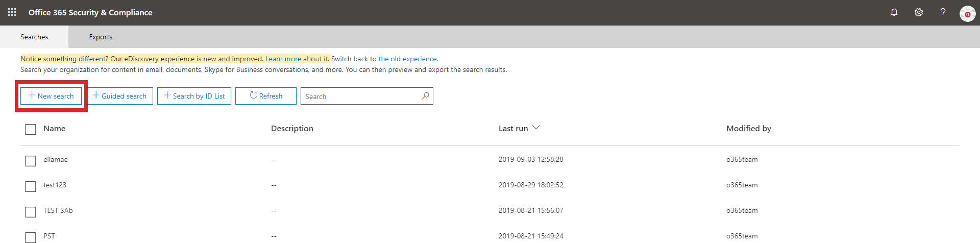The height and width of the screenshot is (243, 980).
Task: Switch to the Exports tab
Action: [101, 37]
